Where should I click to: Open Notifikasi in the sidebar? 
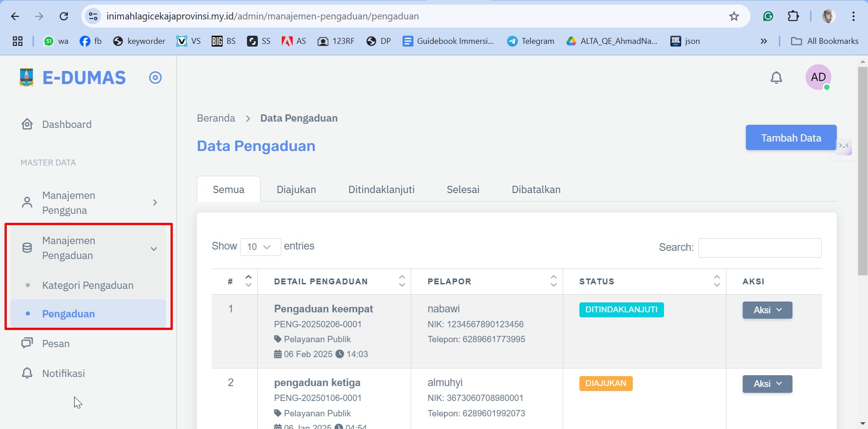point(63,373)
